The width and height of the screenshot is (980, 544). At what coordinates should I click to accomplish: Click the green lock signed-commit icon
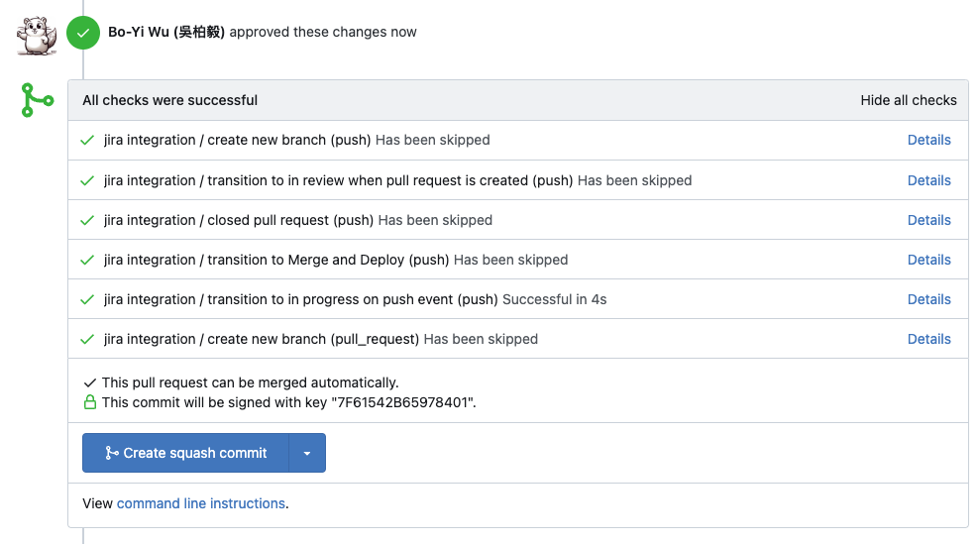coord(90,402)
